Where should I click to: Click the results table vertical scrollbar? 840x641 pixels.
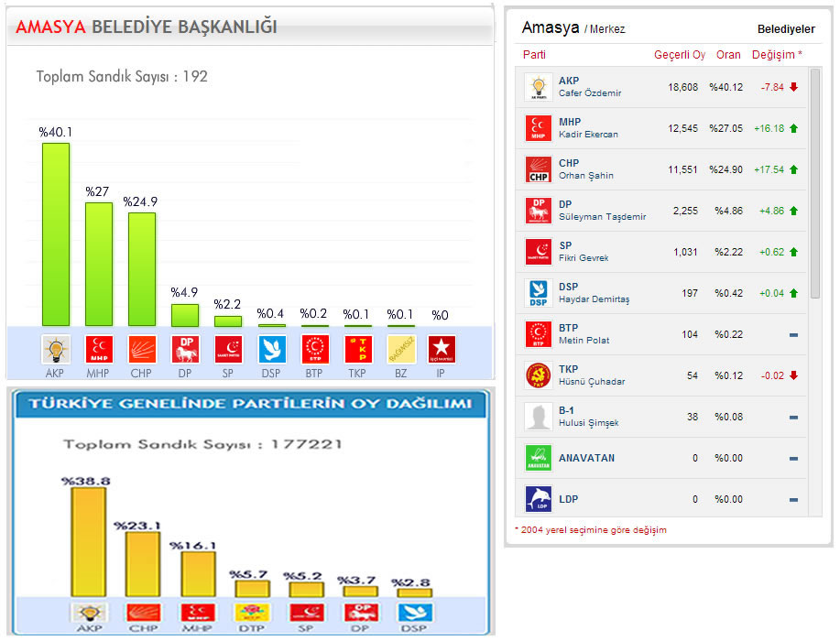(815, 183)
